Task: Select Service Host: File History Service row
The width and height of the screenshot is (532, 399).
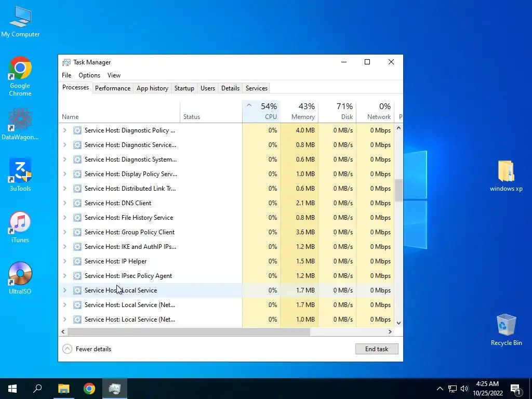Action: coord(227,218)
